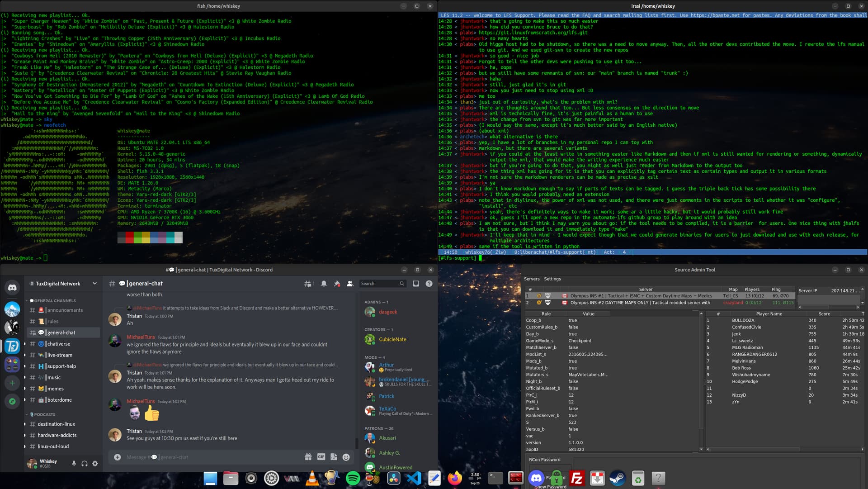Open the emoji picker in message bar

(x=346, y=457)
